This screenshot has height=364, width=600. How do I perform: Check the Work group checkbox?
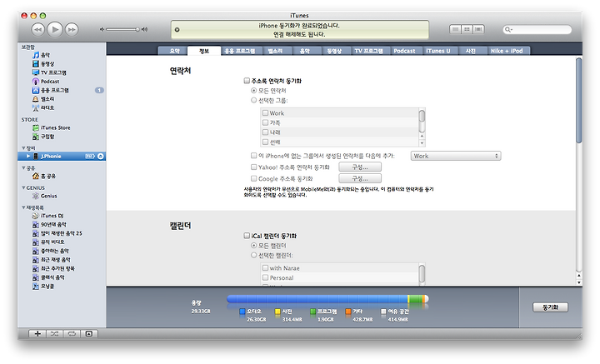point(265,112)
